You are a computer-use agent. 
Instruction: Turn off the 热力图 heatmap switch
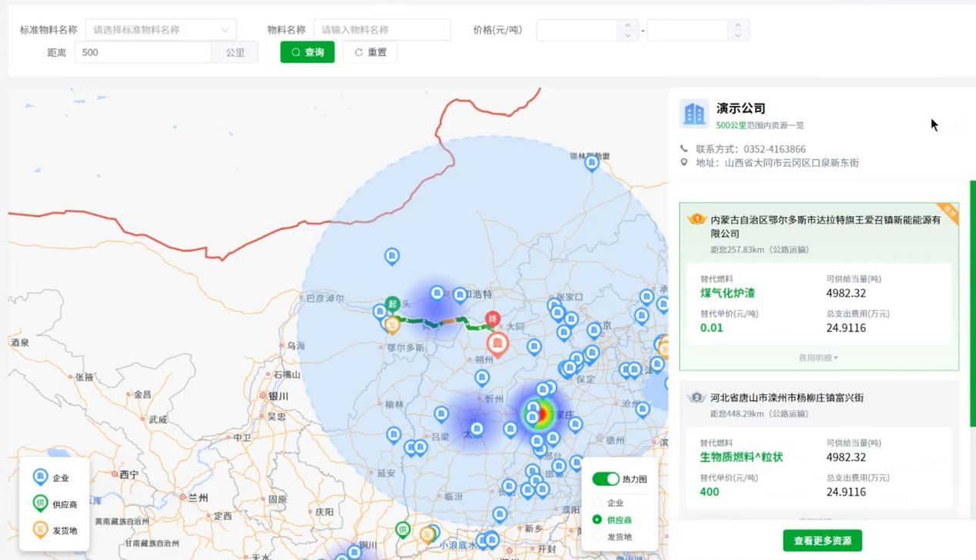(605, 479)
